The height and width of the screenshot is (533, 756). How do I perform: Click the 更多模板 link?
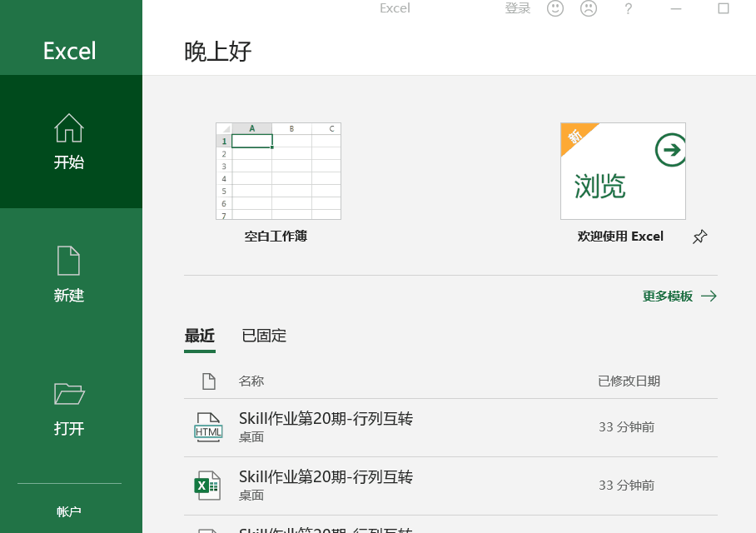(667, 296)
